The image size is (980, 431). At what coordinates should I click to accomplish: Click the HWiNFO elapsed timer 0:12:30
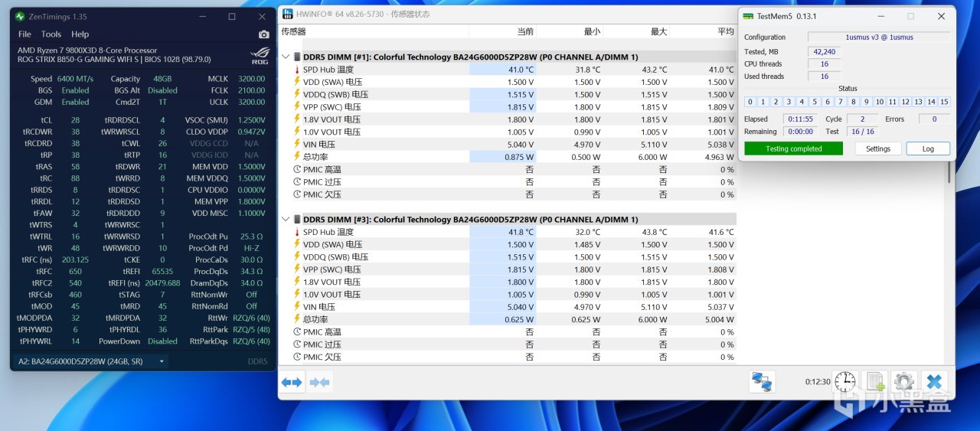[818, 381]
